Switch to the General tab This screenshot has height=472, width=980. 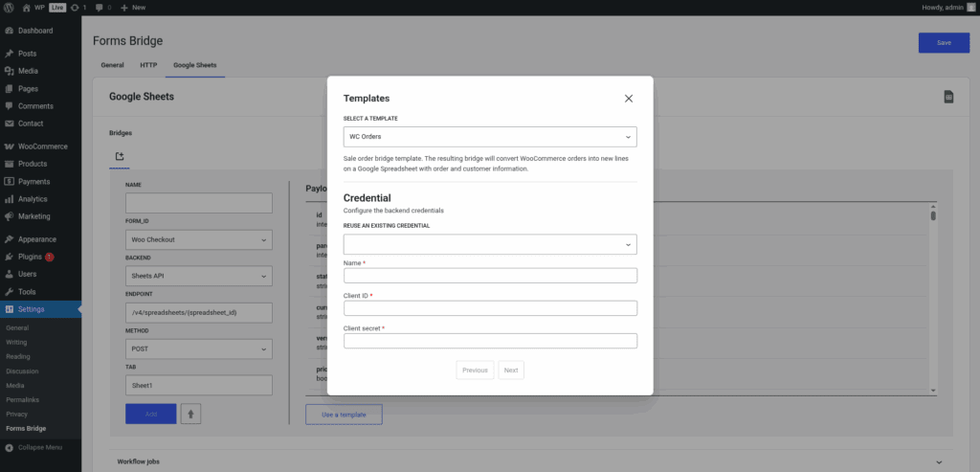113,65
